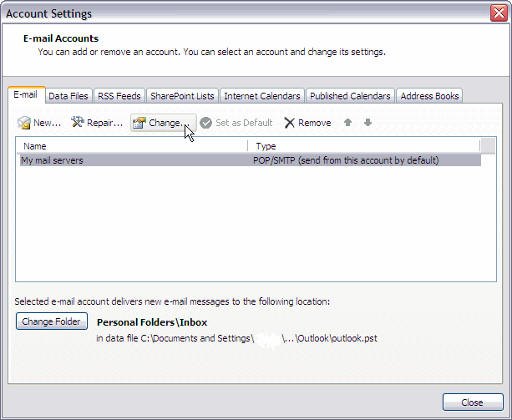The width and height of the screenshot is (512, 420).
Task: Click the Set as Default checkmark icon
Action: point(206,123)
